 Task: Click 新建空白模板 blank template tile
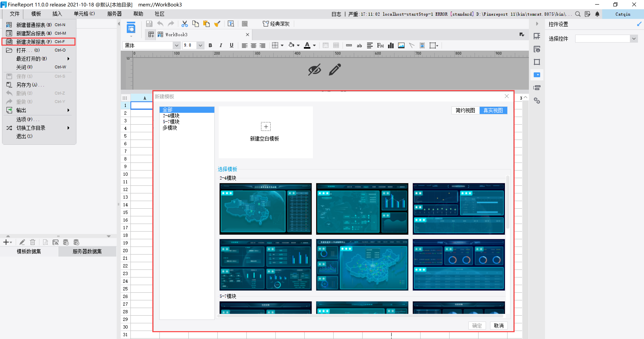pyautogui.click(x=265, y=132)
